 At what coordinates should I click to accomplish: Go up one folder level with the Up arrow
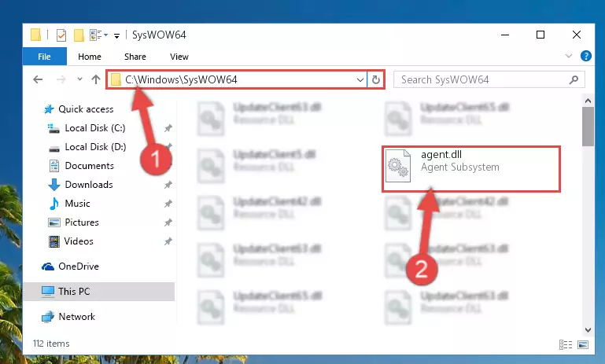click(x=96, y=79)
